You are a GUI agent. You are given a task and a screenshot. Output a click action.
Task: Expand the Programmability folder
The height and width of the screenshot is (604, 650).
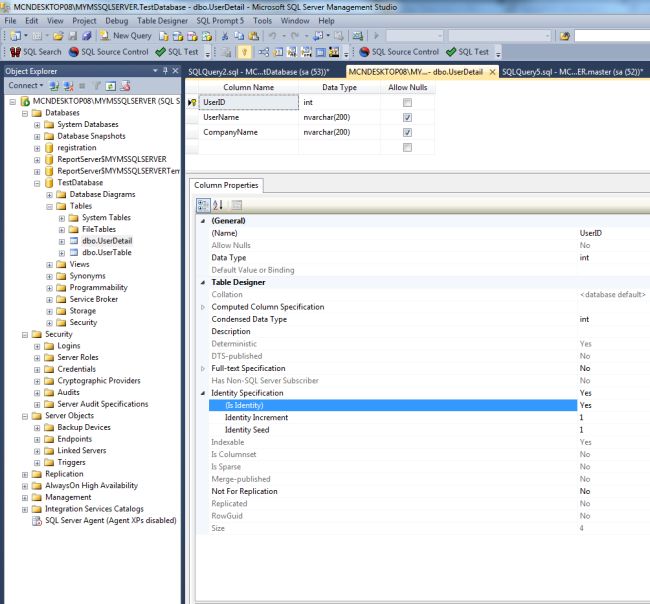[49, 288]
